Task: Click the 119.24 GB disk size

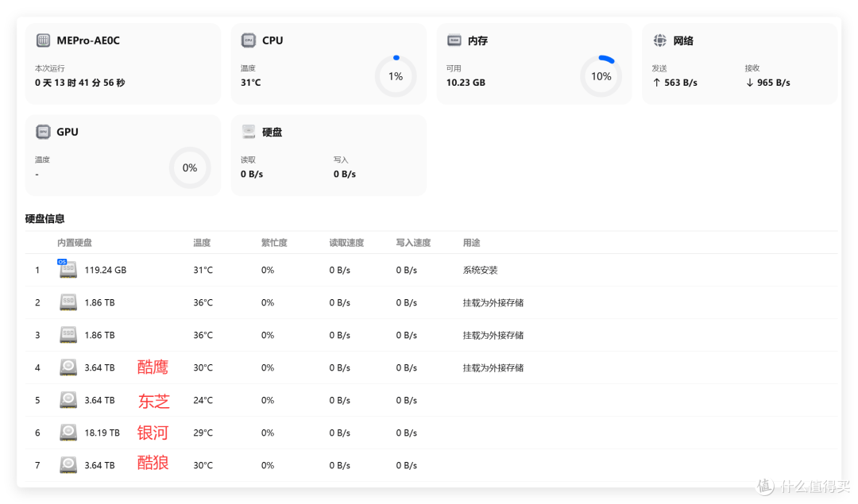Action: (x=105, y=270)
